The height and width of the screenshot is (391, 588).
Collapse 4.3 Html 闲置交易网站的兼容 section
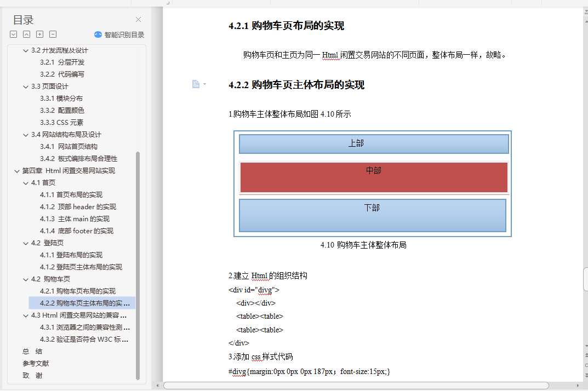(26, 315)
